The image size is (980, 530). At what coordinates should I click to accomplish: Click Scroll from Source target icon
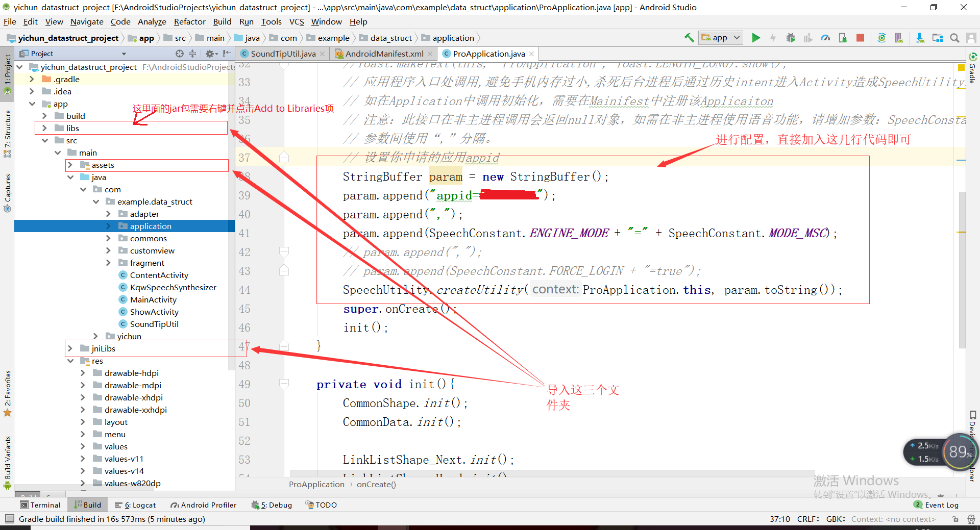pos(179,54)
